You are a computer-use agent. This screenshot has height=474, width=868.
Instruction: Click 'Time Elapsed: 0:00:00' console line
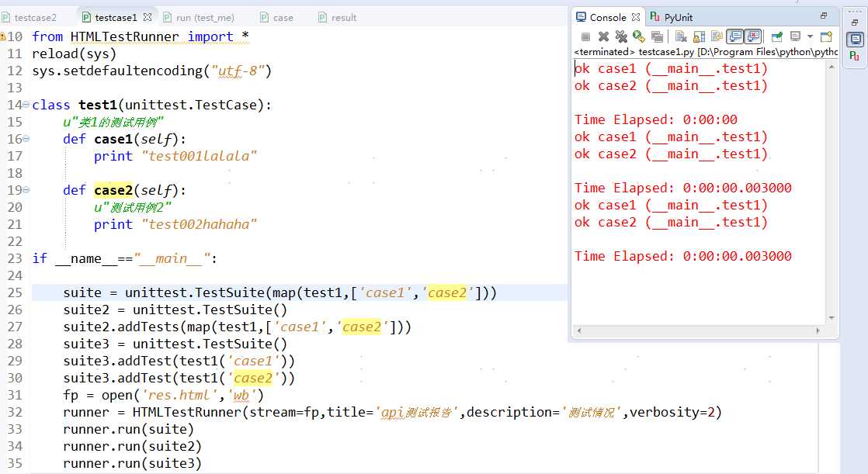click(655, 119)
